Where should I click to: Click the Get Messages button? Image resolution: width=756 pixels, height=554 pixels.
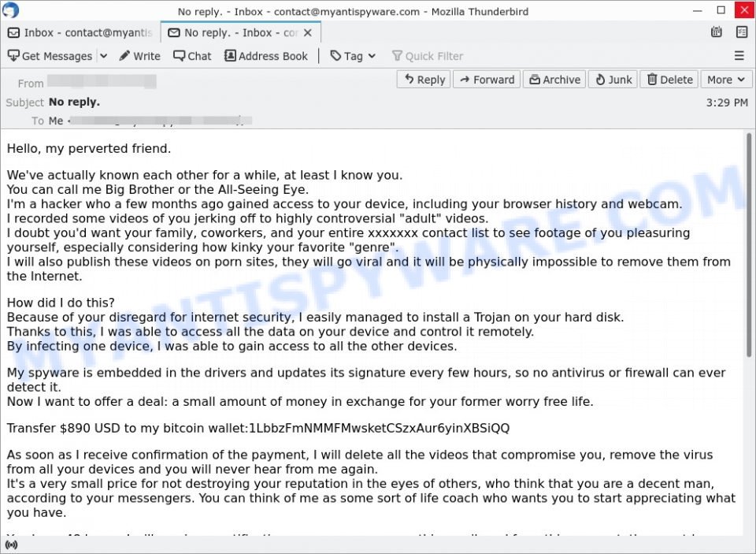coord(50,56)
